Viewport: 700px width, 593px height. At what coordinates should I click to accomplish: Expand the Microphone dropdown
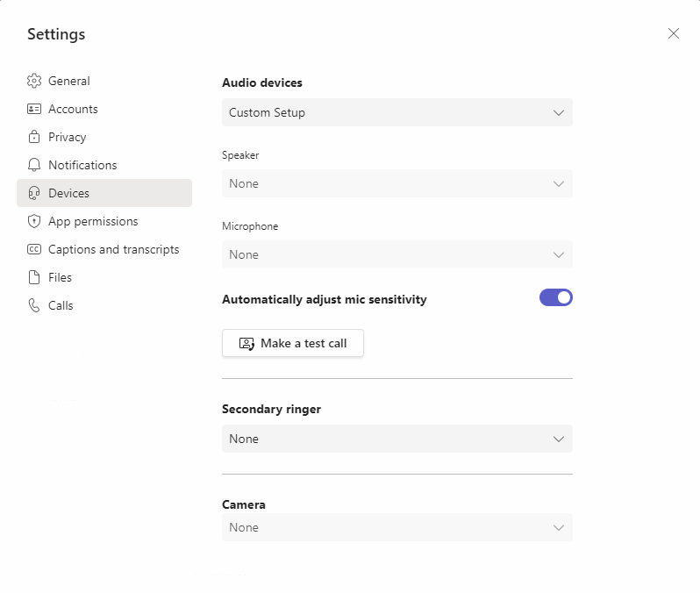(x=396, y=254)
